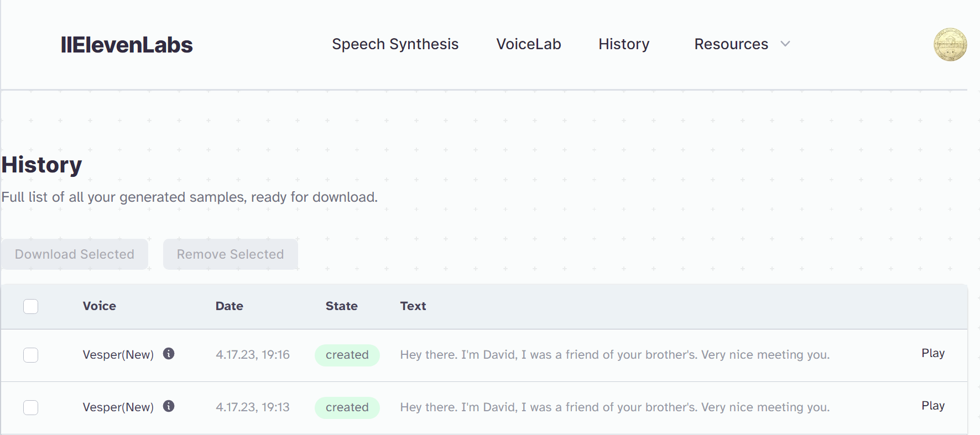Click info icon for 19:13 Vesper voice
The height and width of the screenshot is (435, 980).
pyautogui.click(x=169, y=406)
